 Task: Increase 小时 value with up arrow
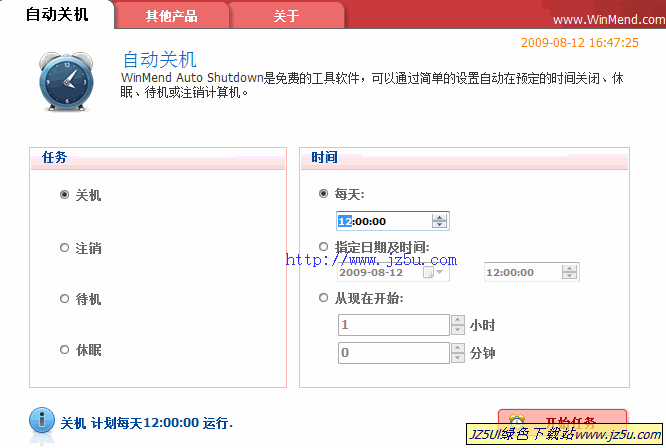[457, 320]
